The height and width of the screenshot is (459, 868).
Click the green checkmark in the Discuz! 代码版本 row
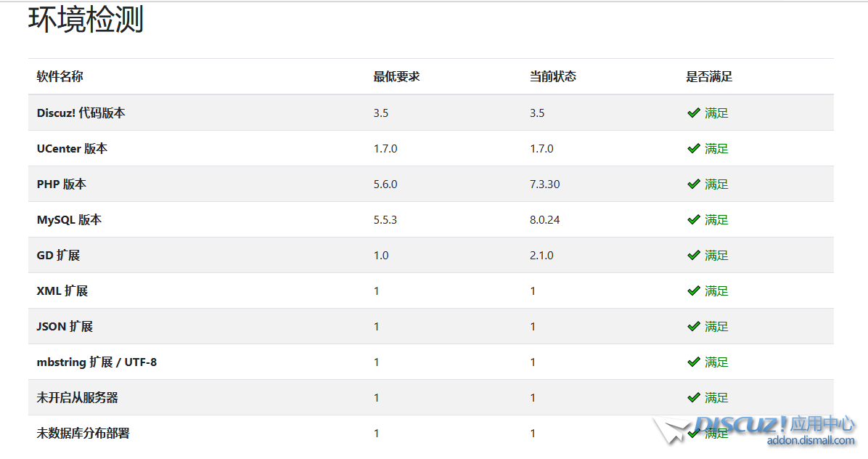click(x=693, y=113)
